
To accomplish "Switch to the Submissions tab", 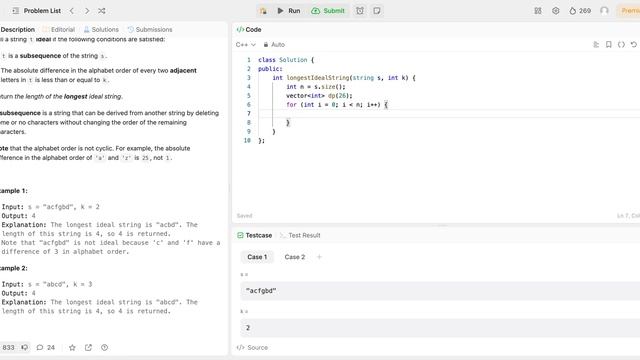I will click(150, 29).
